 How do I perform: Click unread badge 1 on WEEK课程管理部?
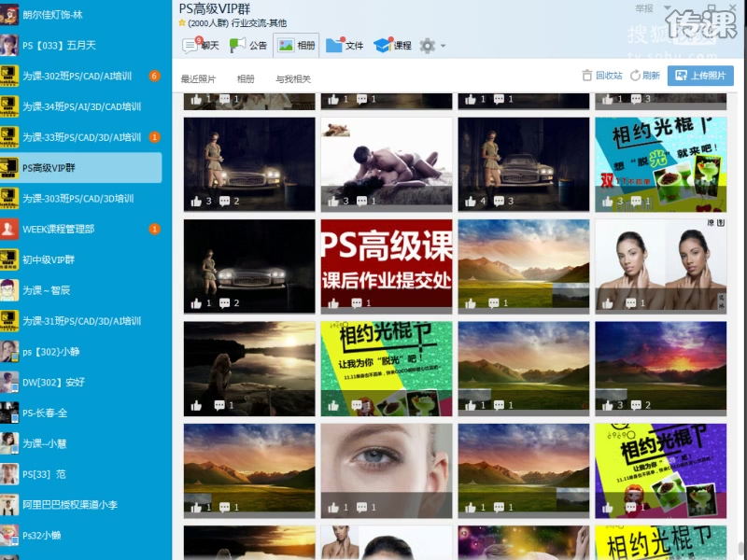pyautogui.click(x=154, y=229)
